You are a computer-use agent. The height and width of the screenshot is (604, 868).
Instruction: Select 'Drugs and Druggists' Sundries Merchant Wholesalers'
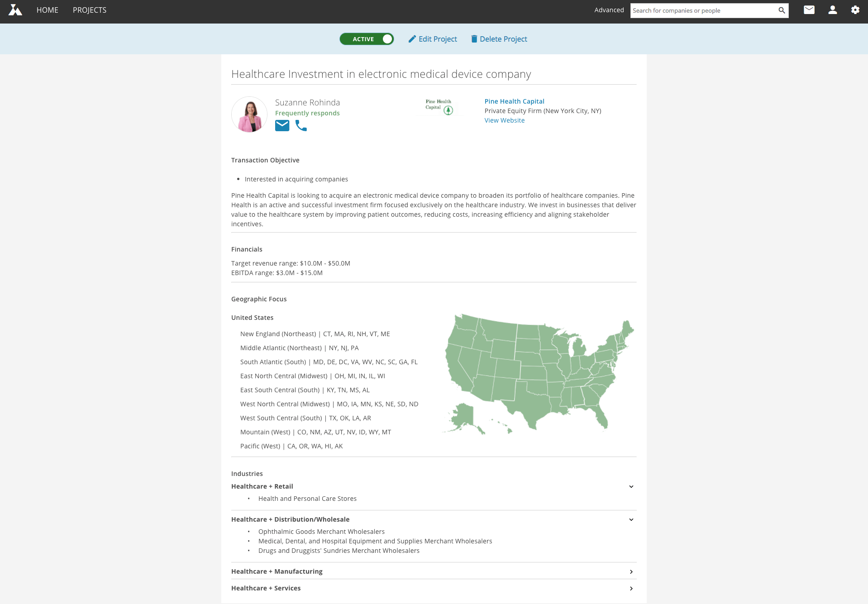339,551
